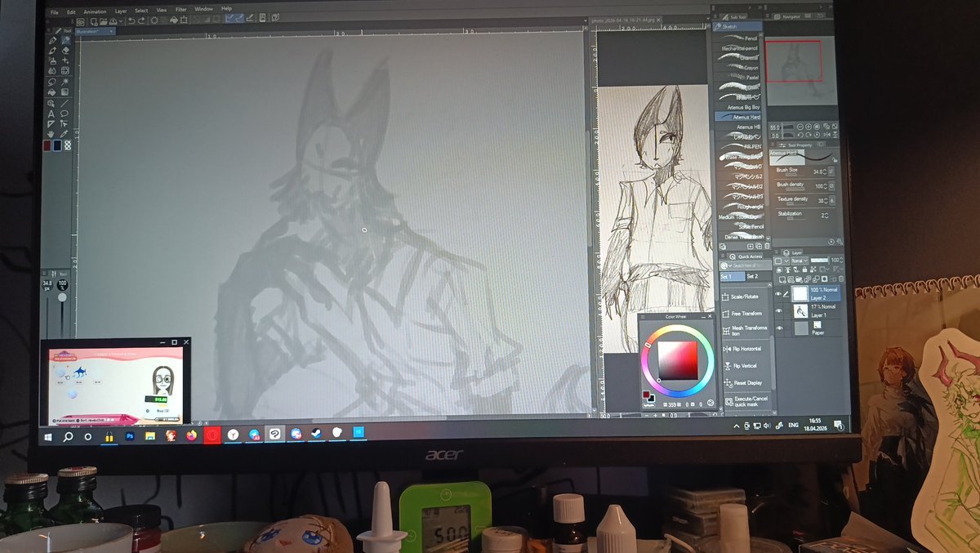Select the Decoration sparkle tool

point(65,60)
